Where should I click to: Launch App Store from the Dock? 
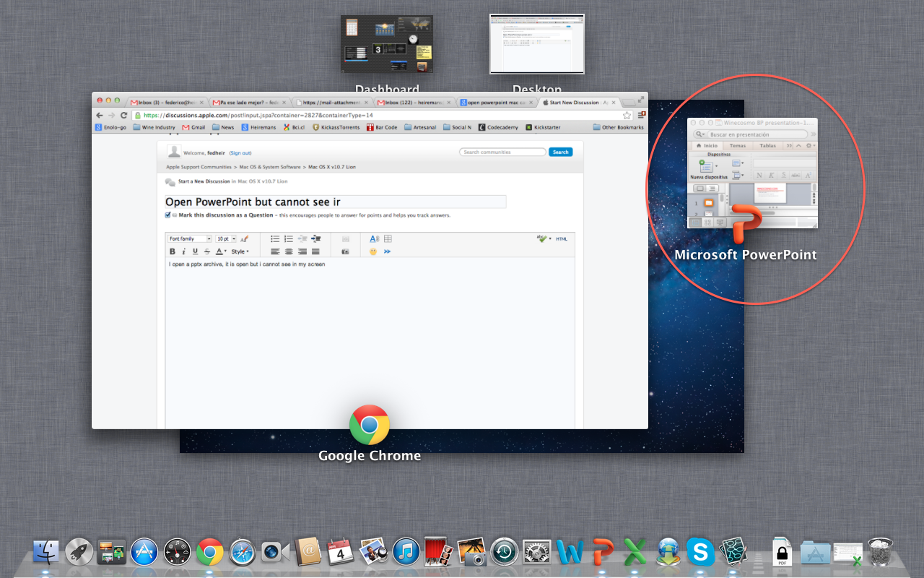click(144, 553)
